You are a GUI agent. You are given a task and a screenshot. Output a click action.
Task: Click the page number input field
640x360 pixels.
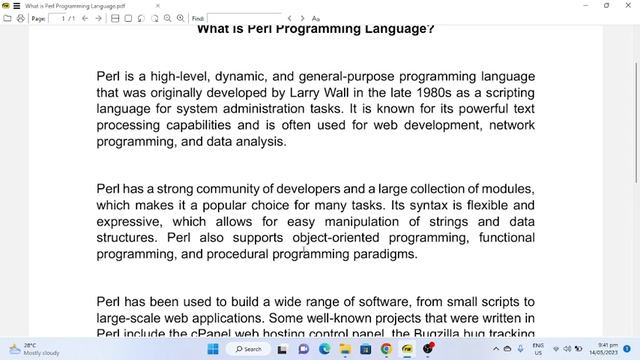click(57, 18)
